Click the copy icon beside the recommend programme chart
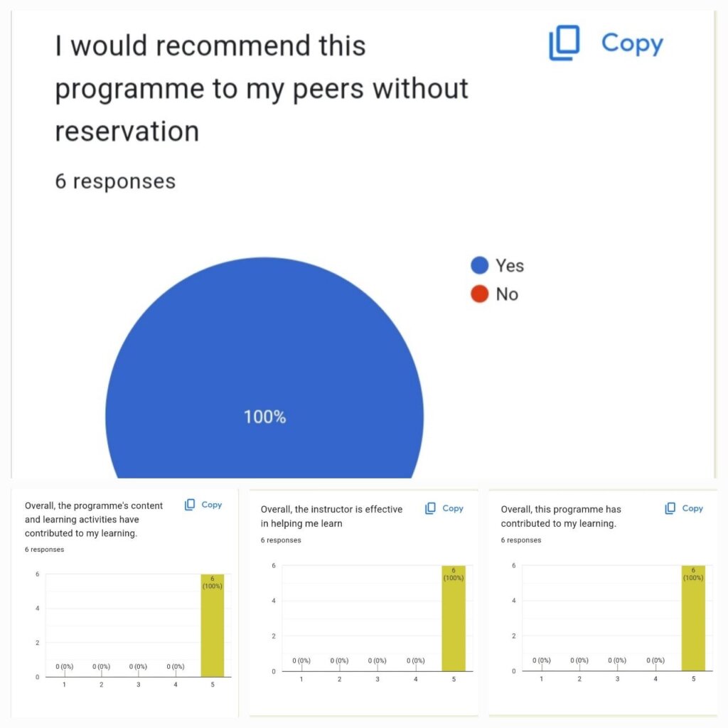This screenshot has width=728, height=728. (564, 43)
